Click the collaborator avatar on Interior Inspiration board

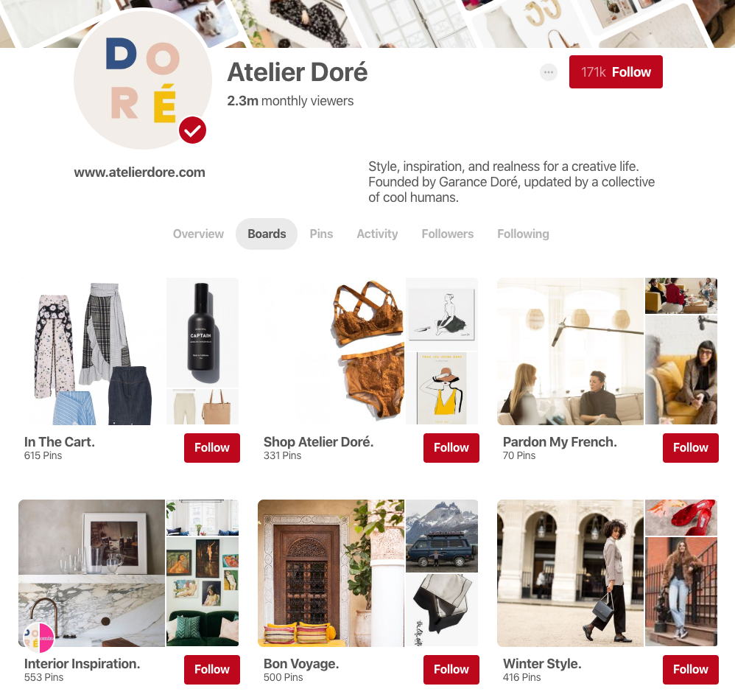tap(39, 637)
